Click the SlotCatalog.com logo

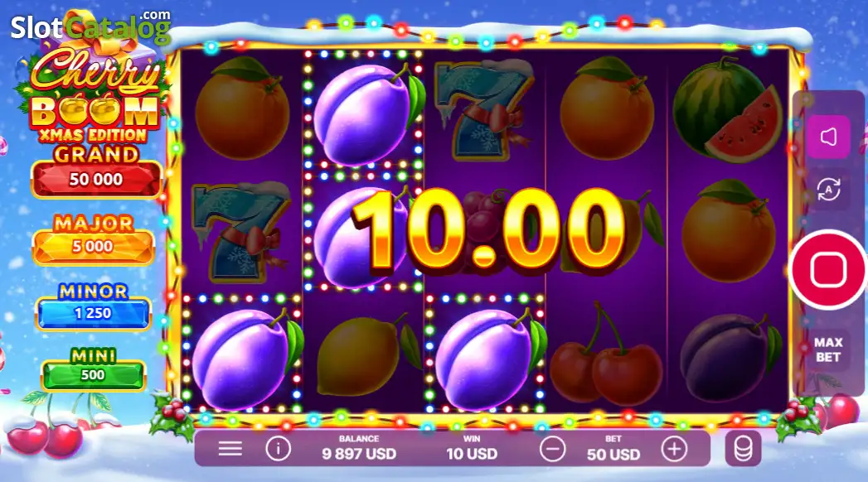coord(91,27)
